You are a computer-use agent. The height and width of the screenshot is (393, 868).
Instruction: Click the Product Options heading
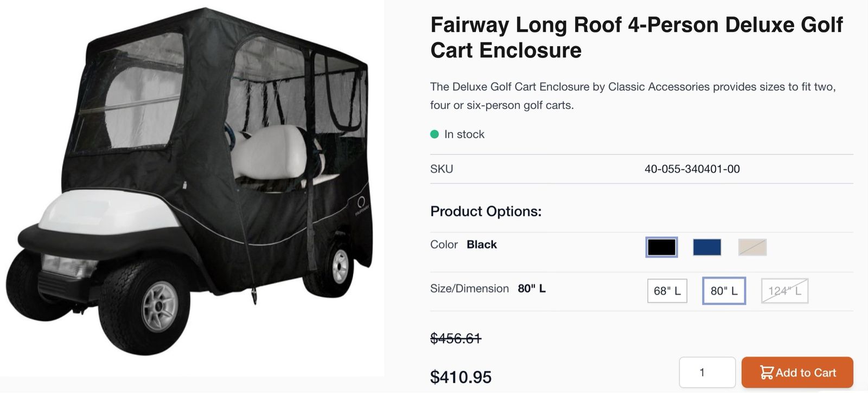(x=486, y=211)
